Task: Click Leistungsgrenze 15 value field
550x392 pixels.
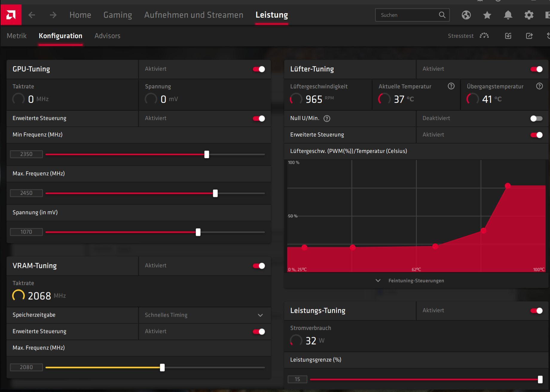Action: [x=297, y=379]
